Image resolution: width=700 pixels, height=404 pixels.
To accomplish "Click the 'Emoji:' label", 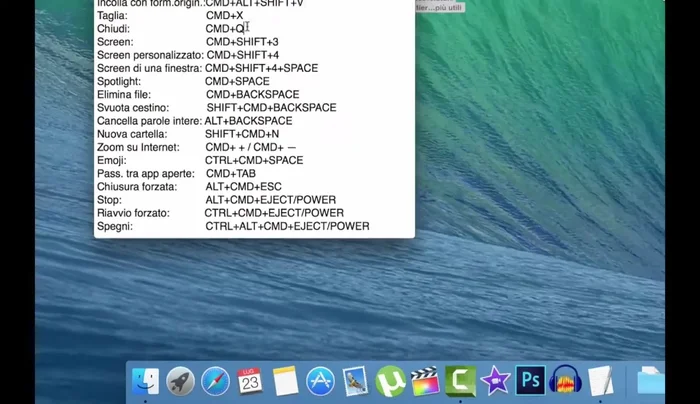I will click(112, 160).
